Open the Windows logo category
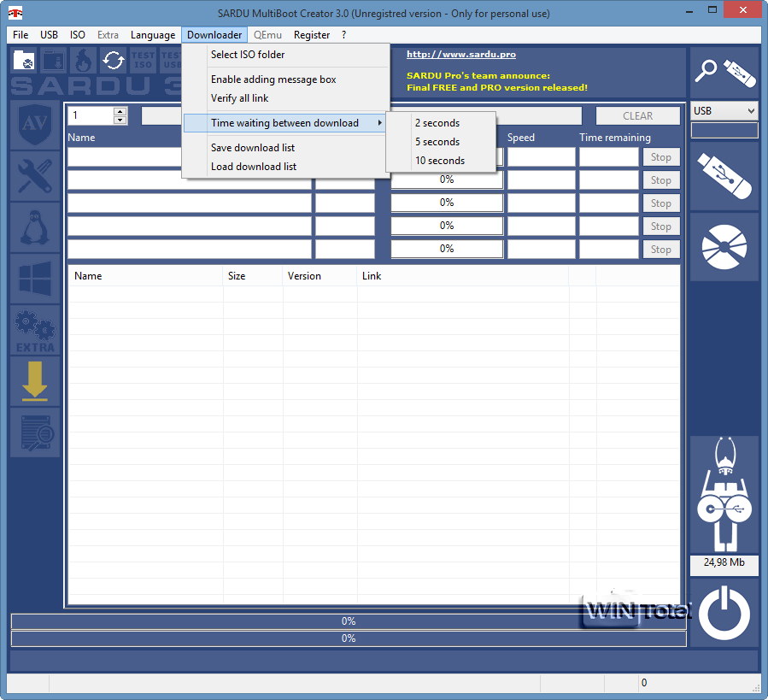The image size is (768, 700). coord(35,279)
